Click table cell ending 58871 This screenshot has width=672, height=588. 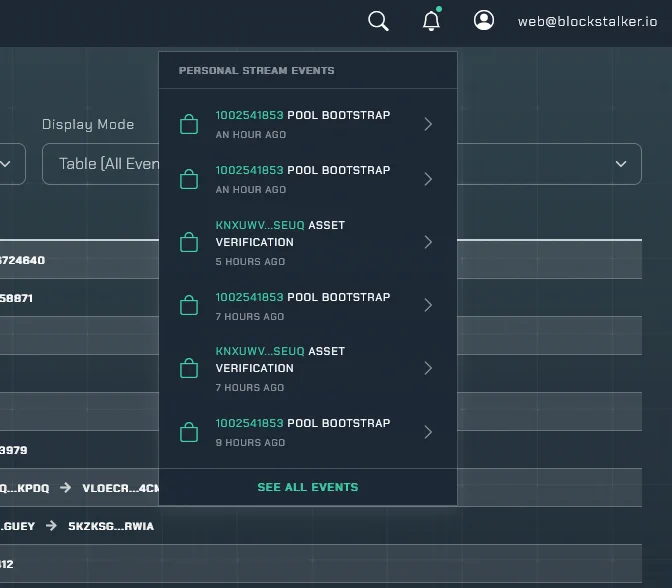coord(16,298)
